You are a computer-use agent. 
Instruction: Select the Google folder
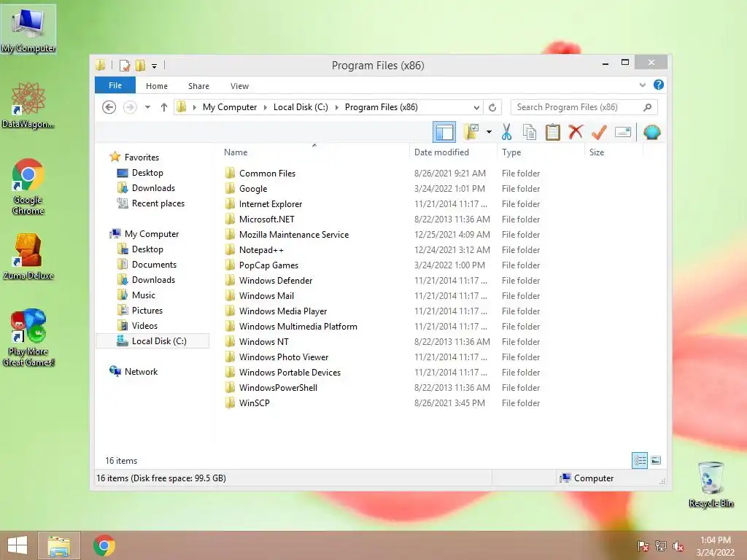pos(253,189)
